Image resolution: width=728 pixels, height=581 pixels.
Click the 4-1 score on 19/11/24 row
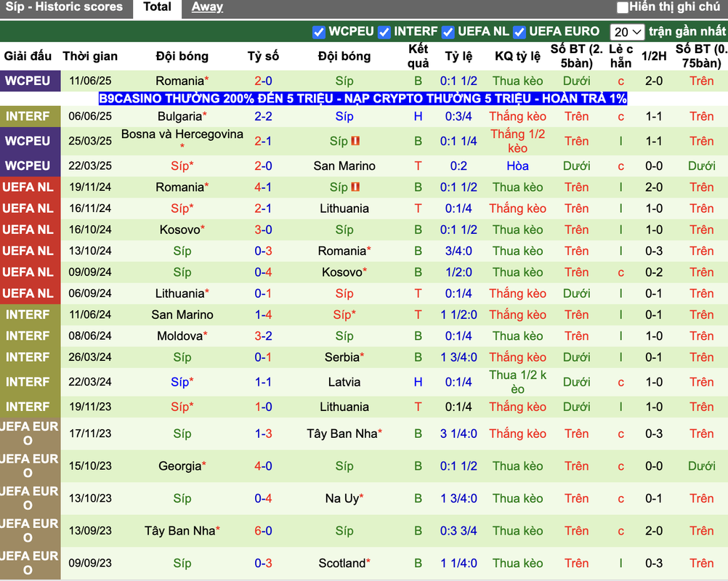click(263, 187)
